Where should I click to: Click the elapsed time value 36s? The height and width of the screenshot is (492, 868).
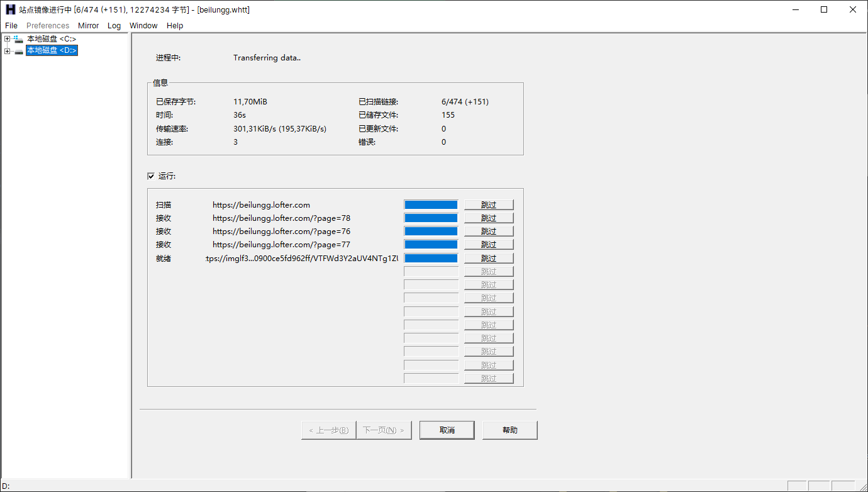240,115
